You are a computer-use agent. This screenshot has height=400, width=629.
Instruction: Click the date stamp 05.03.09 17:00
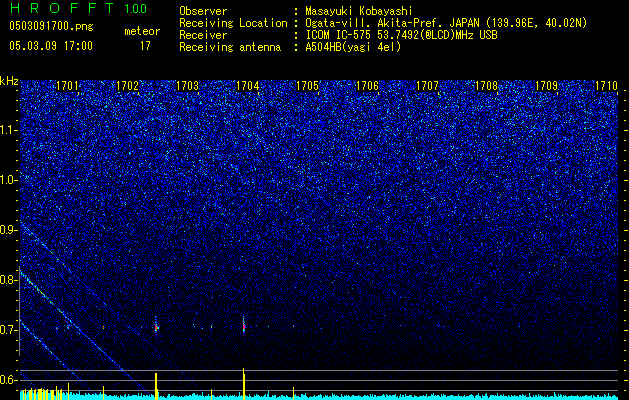pyautogui.click(x=51, y=46)
